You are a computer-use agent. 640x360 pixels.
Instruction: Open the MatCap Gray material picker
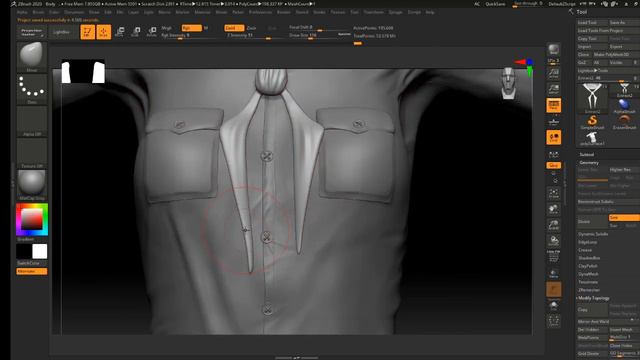[32, 185]
